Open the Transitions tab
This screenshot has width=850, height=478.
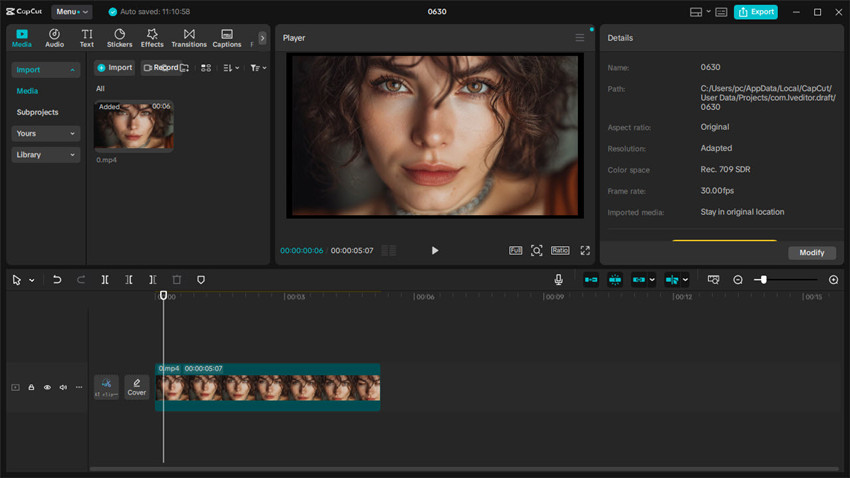point(189,38)
